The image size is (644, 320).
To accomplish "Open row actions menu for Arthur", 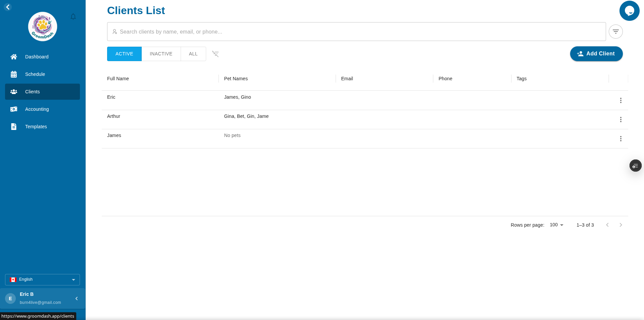I will tap(620, 120).
